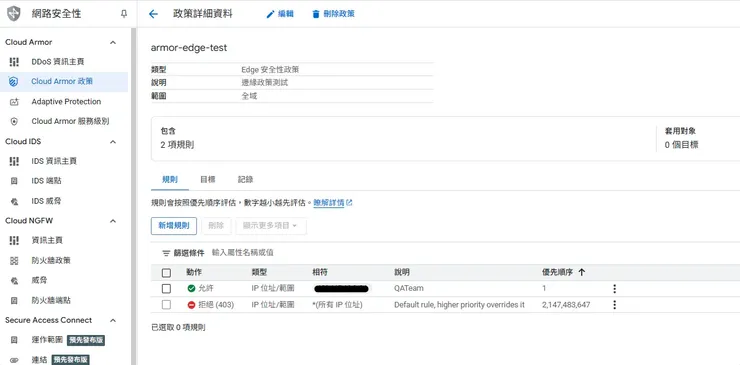
Task: Click the IDS 資訊主頁 dashboard icon
Action: tap(14, 161)
